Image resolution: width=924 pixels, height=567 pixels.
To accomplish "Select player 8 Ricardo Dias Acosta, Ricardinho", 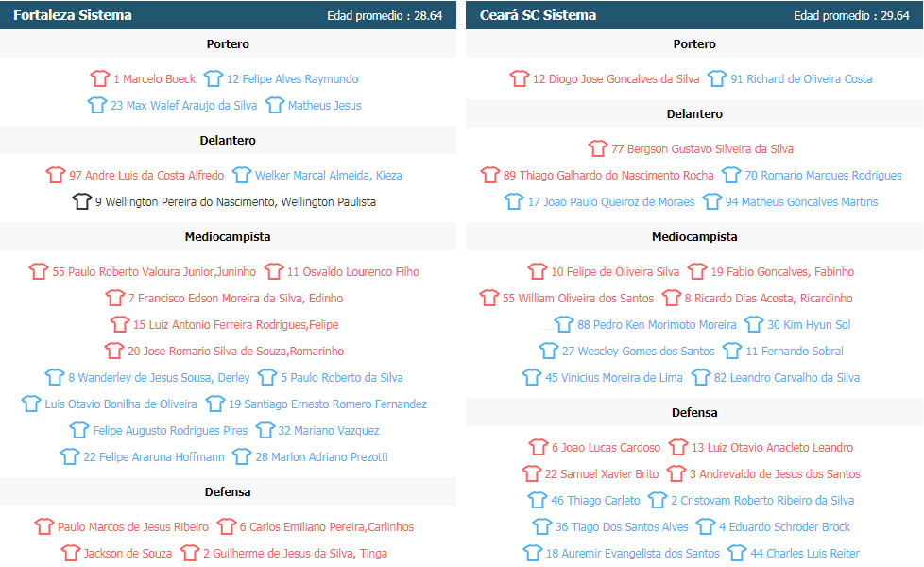I will (768, 299).
